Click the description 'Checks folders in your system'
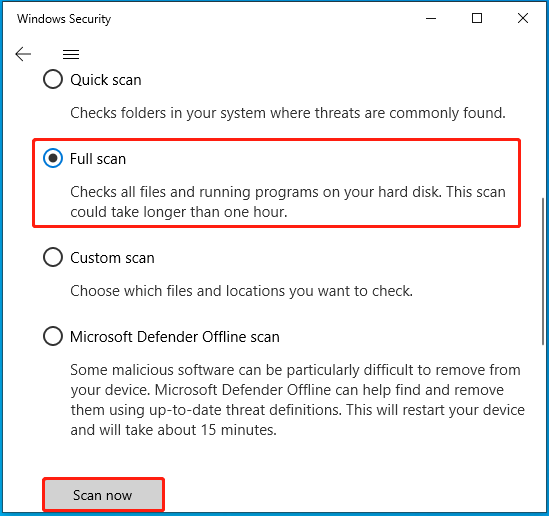 coord(288,113)
